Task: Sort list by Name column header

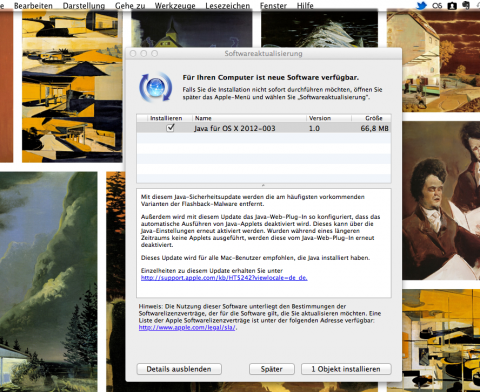Action: (249, 118)
